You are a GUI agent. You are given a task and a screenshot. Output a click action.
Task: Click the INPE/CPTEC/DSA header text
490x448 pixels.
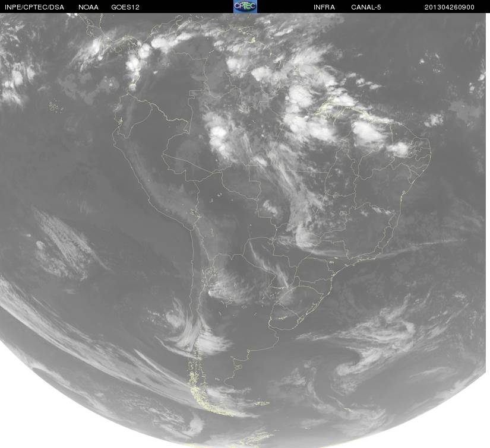click(x=34, y=7)
